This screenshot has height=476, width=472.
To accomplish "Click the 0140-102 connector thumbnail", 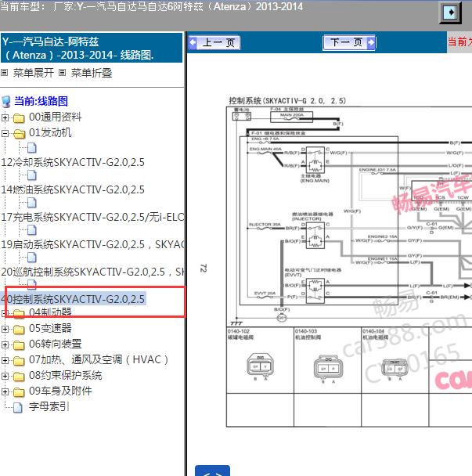I will pyautogui.click(x=261, y=366).
